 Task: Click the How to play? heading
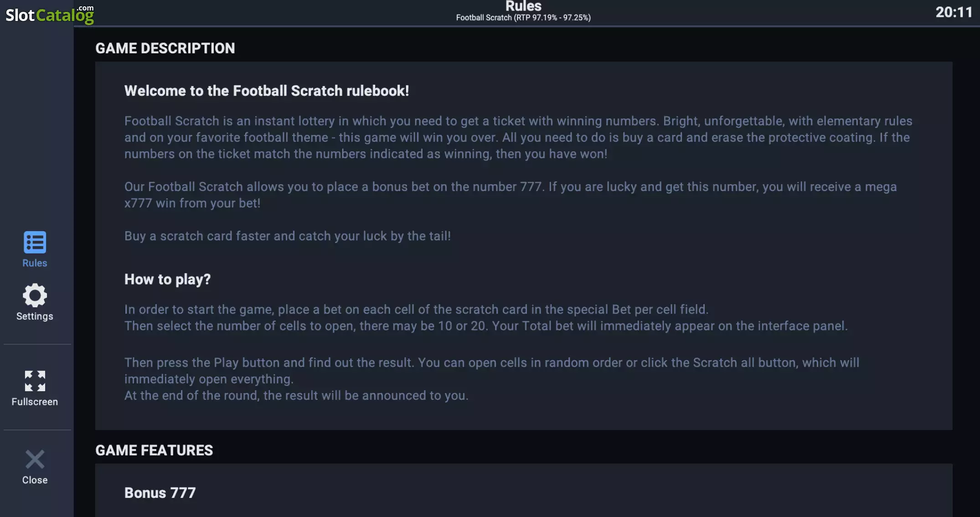[167, 279]
